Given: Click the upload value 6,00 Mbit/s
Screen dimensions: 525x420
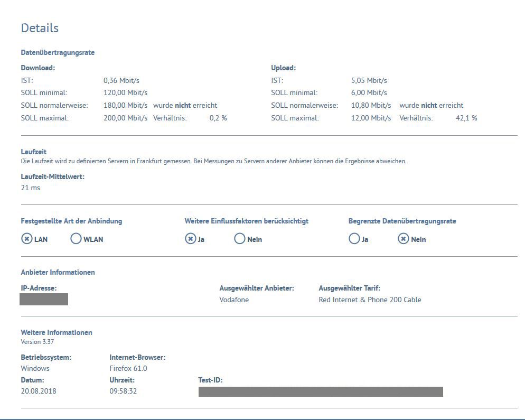Looking at the screenshot, I should [369, 93].
